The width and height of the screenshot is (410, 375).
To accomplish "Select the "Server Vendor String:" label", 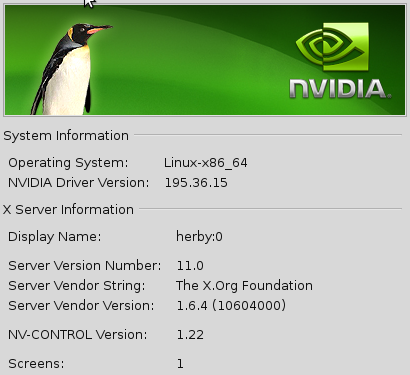I will click(x=77, y=286).
